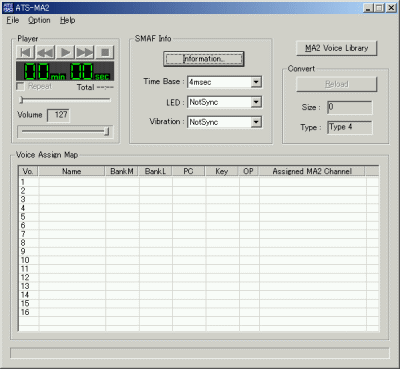Select voice row 12 in Voice Assign Map

pos(199,277)
